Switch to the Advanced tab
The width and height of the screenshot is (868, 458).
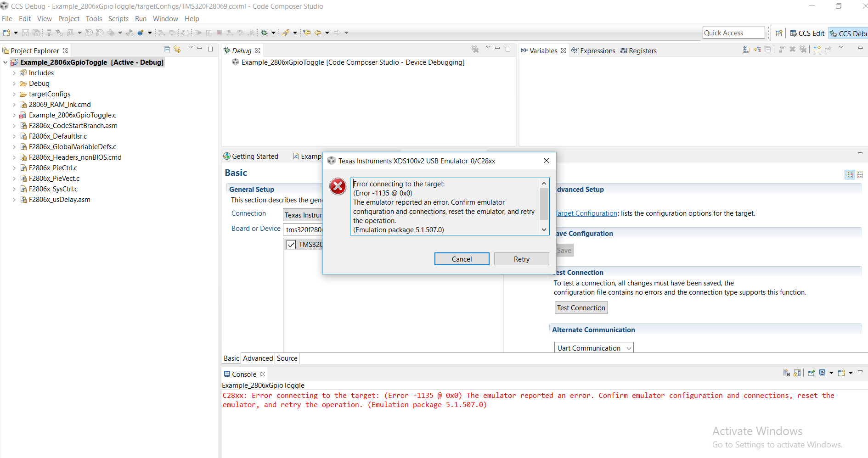click(x=258, y=358)
